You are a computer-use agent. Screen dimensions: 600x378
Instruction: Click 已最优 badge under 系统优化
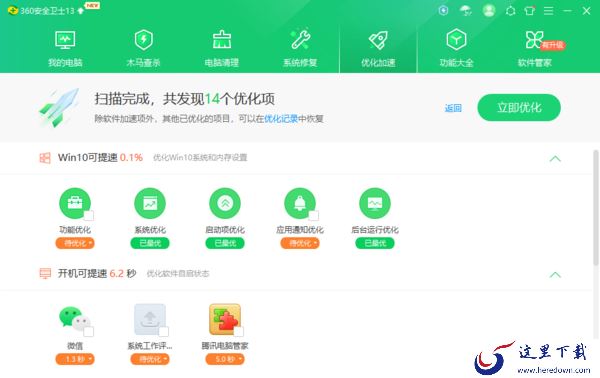point(150,243)
